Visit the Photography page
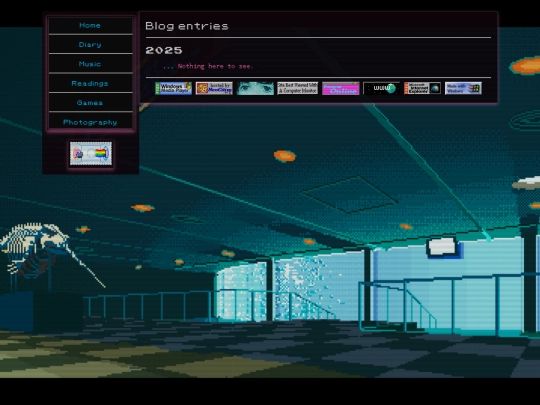Screen dimensions: 540x405 coord(90,122)
